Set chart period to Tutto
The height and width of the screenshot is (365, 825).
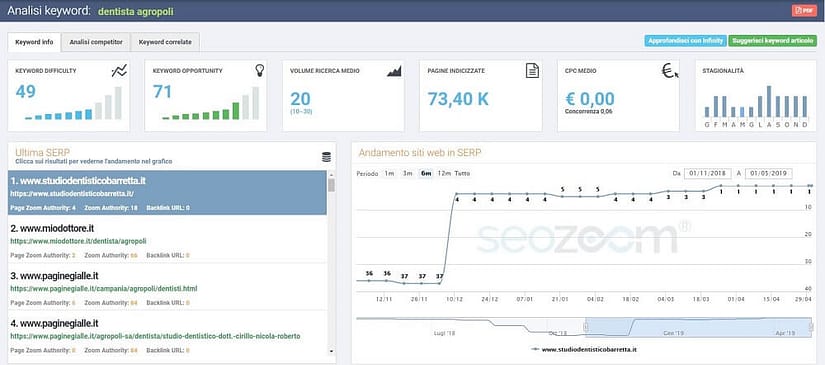(x=462, y=173)
